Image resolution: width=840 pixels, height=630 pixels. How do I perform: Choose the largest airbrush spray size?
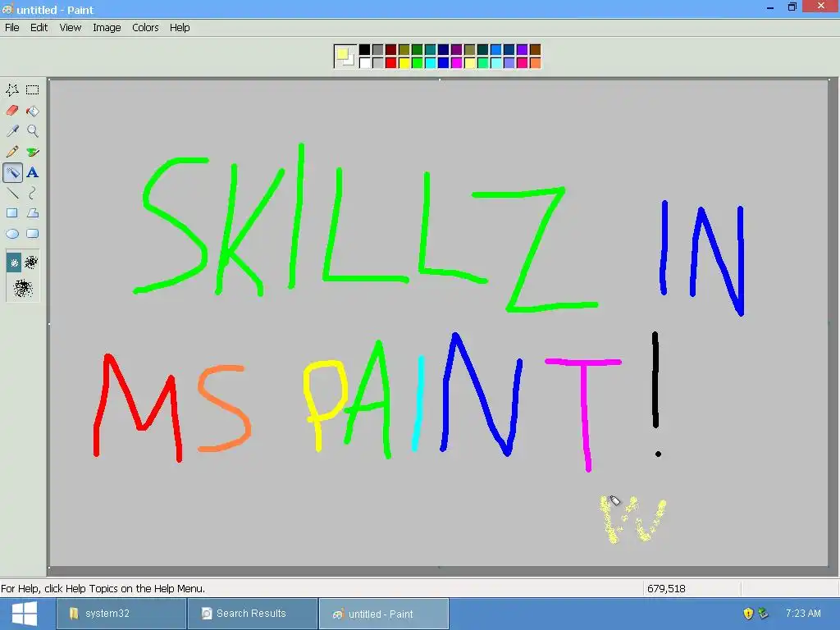point(23,289)
